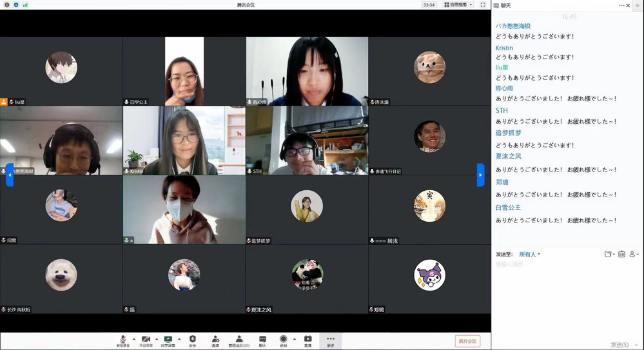
Task: Turn on the camera with 开启视频
Action: click(x=146, y=340)
